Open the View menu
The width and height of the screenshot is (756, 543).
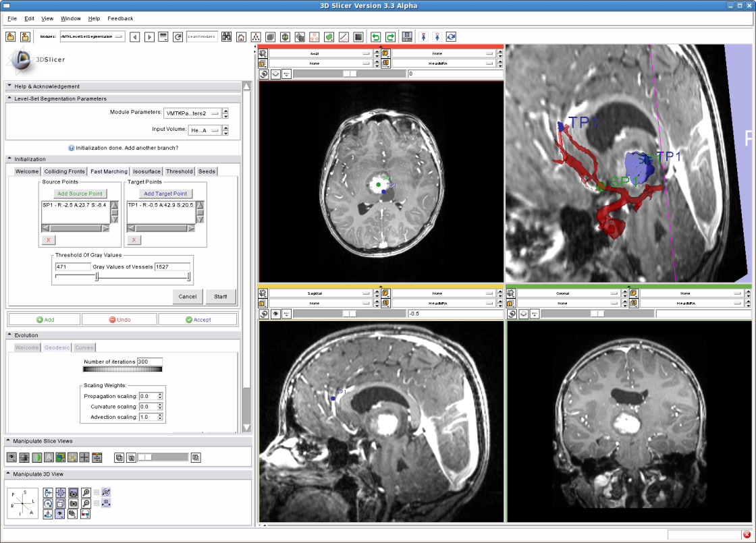point(47,18)
